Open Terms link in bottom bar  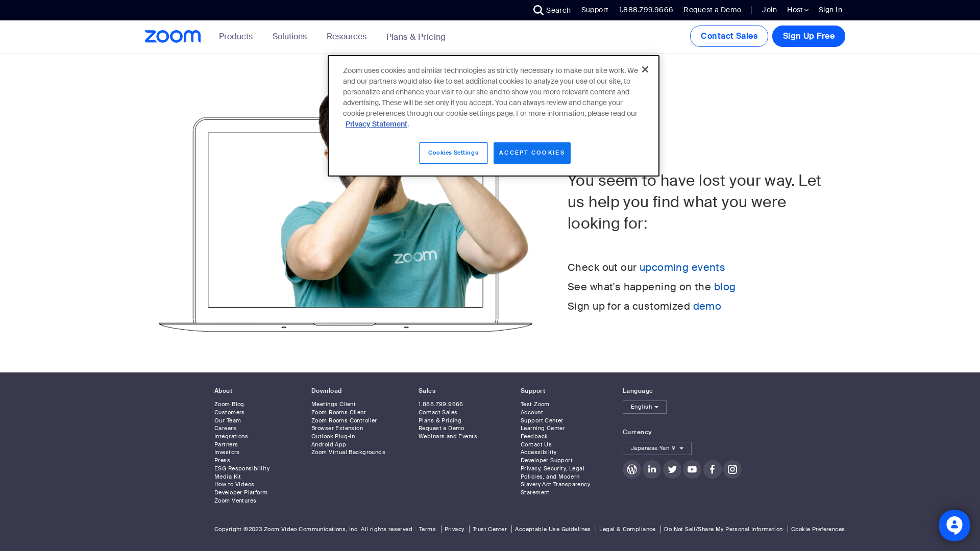[427, 530]
